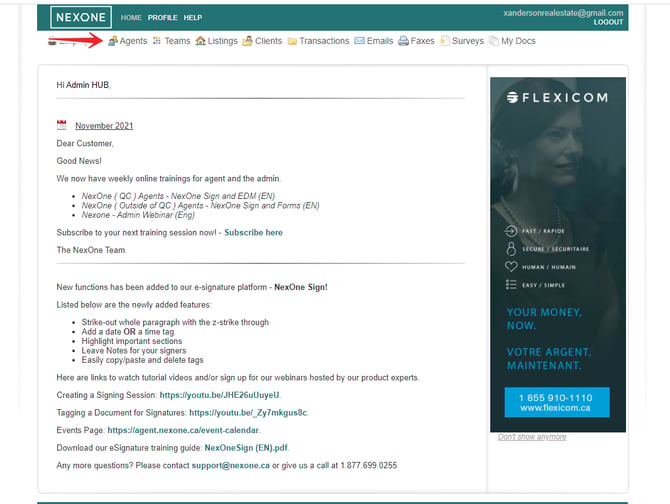Click the Clients icon
This screenshot has height=504, width=670.
[247, 41]
